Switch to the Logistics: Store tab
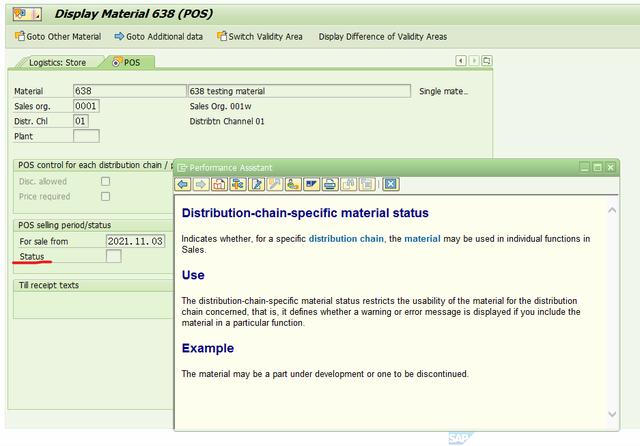This screenshot has height=446, width=640. tap(57, 63)
